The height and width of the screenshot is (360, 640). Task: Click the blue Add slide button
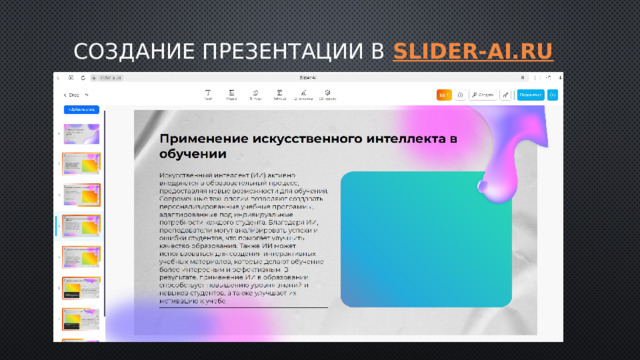pos(81,109)
